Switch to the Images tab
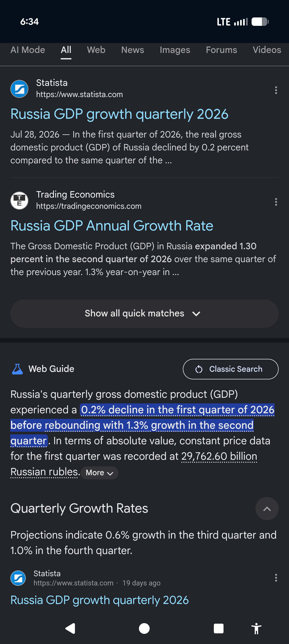289x644 pixels. click(x=175, y=50)
